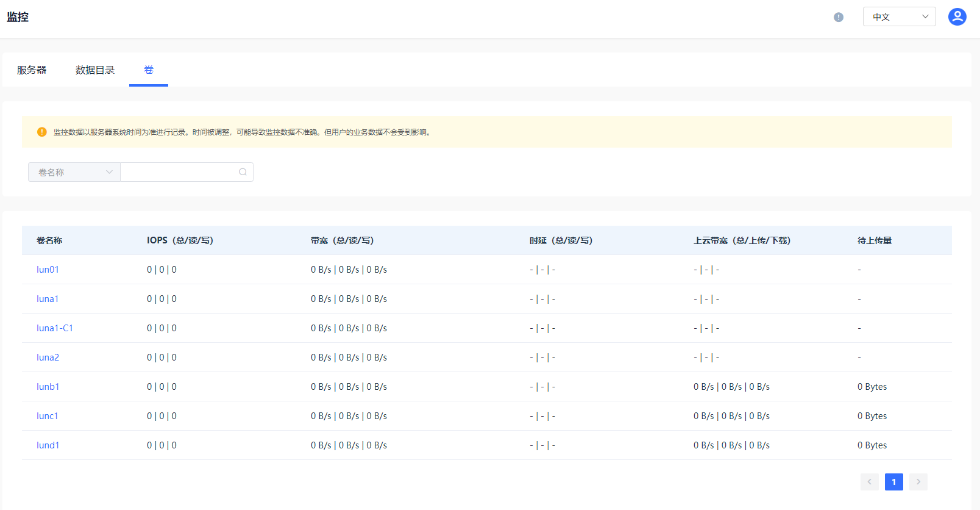Open the 中文 language dropdown

[x=899, y=16]
